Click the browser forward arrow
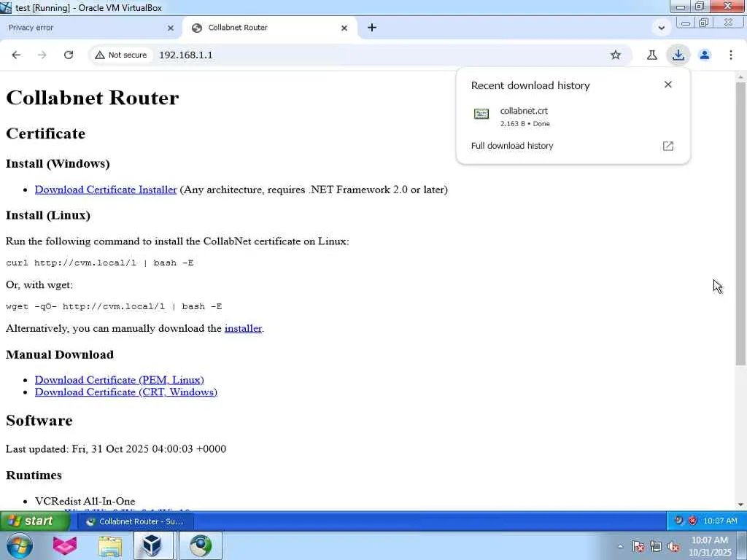 (x=42, y=55)
